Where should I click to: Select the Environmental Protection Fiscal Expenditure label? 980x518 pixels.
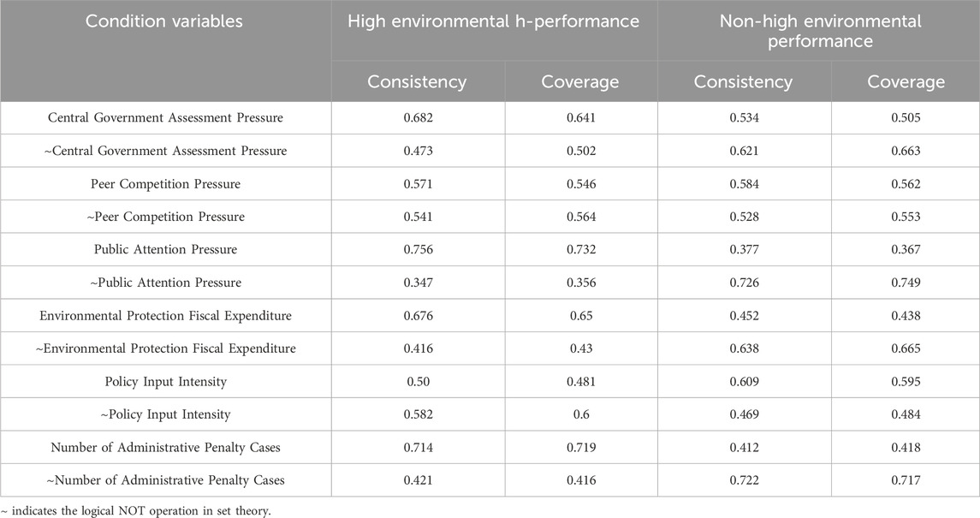click(166, 316)
